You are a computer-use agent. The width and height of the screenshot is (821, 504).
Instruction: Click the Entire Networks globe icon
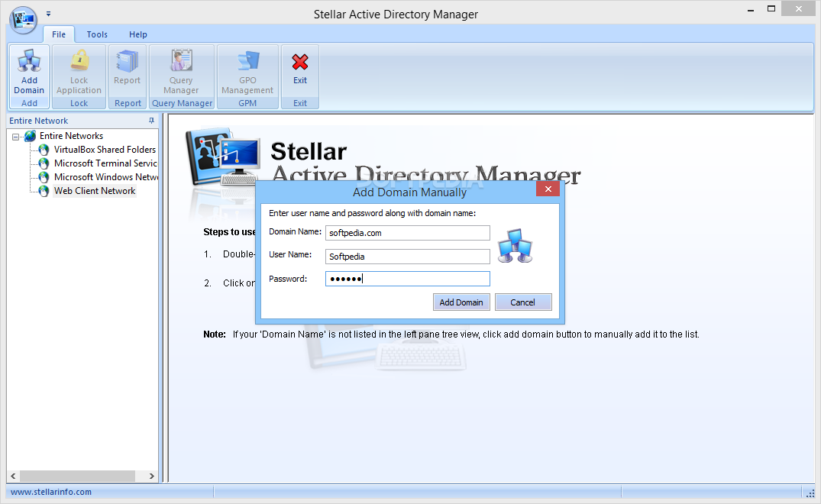(31, 136)
